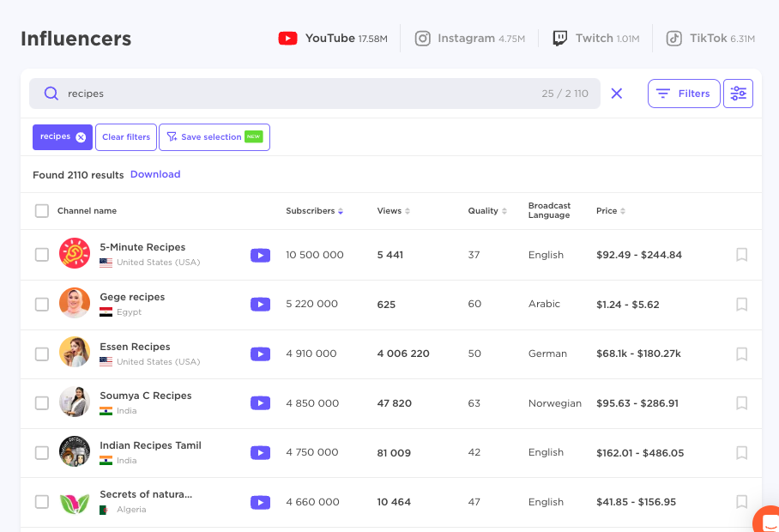Click into the recipes search field
This screenshot has height=532, width=779.
[300, 94]
